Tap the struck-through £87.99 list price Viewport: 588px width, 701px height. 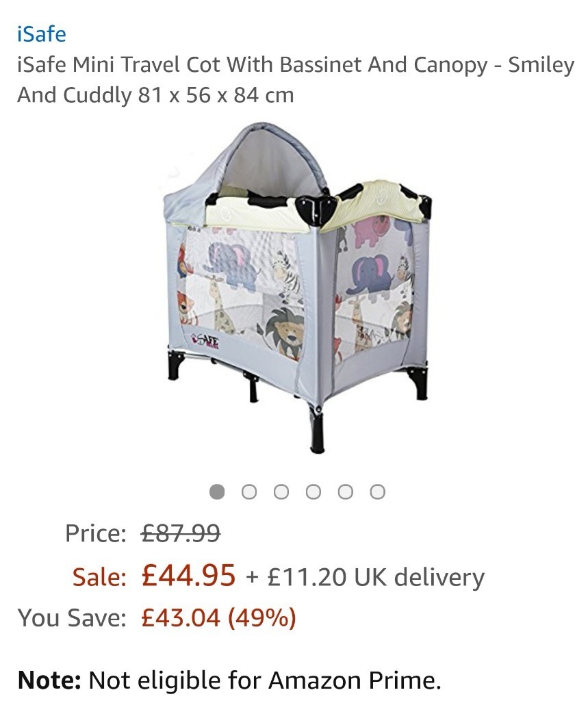pyautogui.click(x=181, y=533)
